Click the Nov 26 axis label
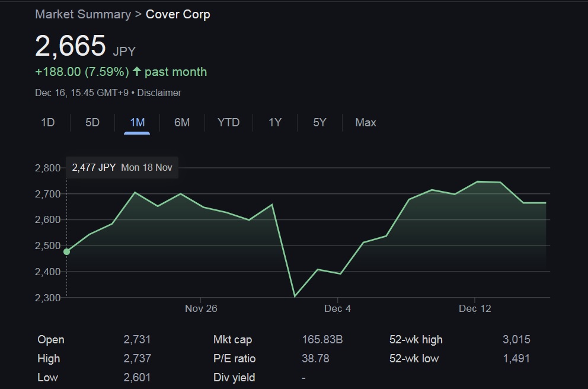Screen dimensions: 588x389 coord(201,308)
